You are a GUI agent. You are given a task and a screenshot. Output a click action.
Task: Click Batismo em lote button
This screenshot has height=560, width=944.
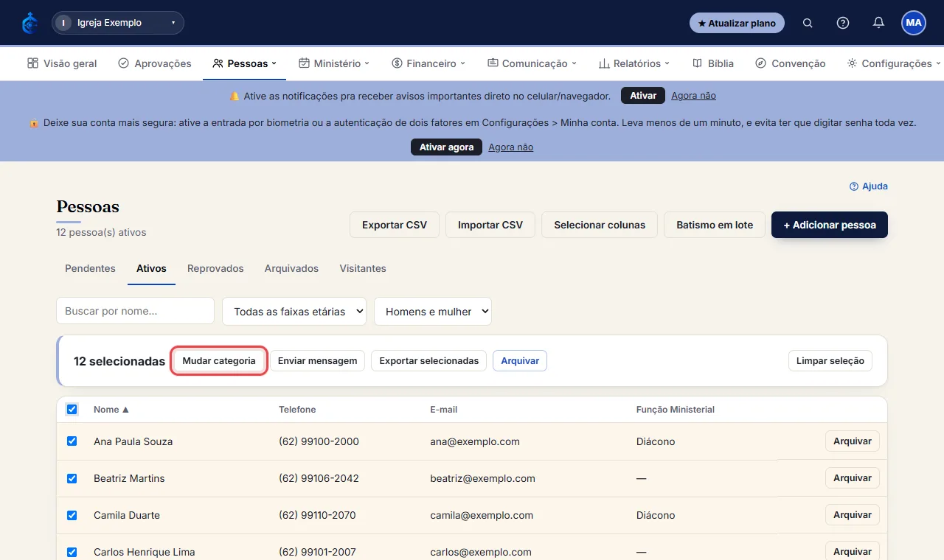coord(715,225)
